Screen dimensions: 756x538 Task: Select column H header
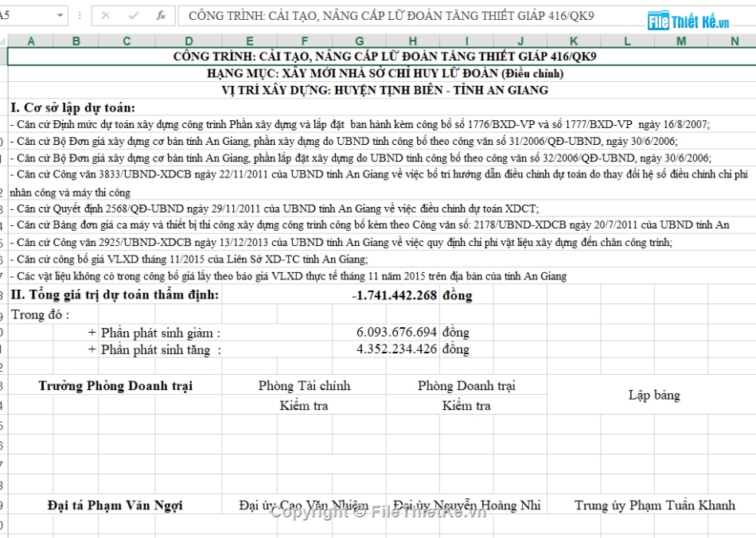413,41
